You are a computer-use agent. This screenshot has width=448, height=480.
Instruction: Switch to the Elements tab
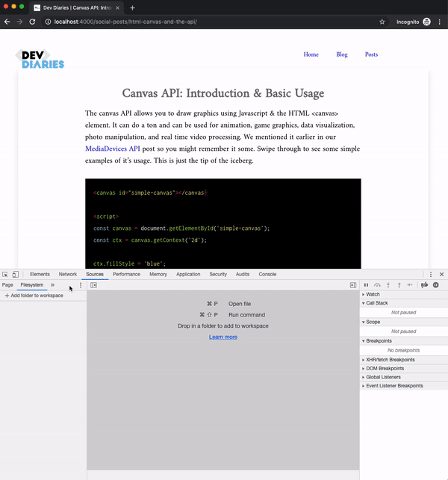pyautogui.click(x=40, y=274)
